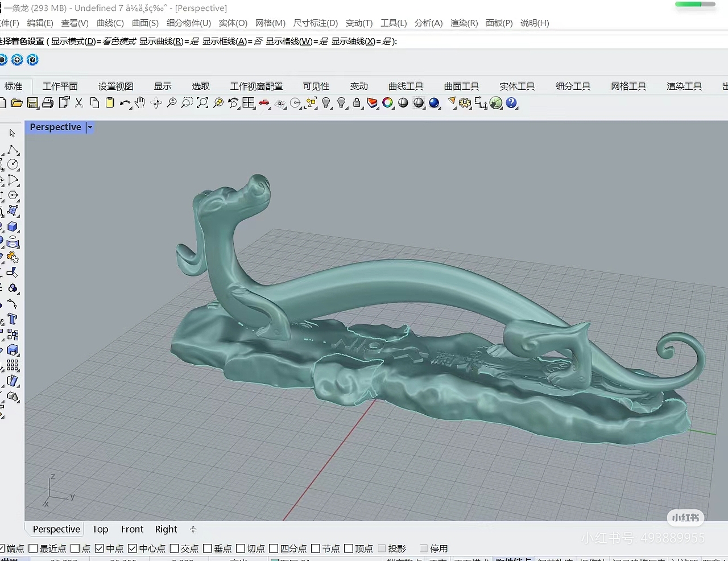
Task: Select the Polygon tool in the sidebar
Action: pos(13,195)
